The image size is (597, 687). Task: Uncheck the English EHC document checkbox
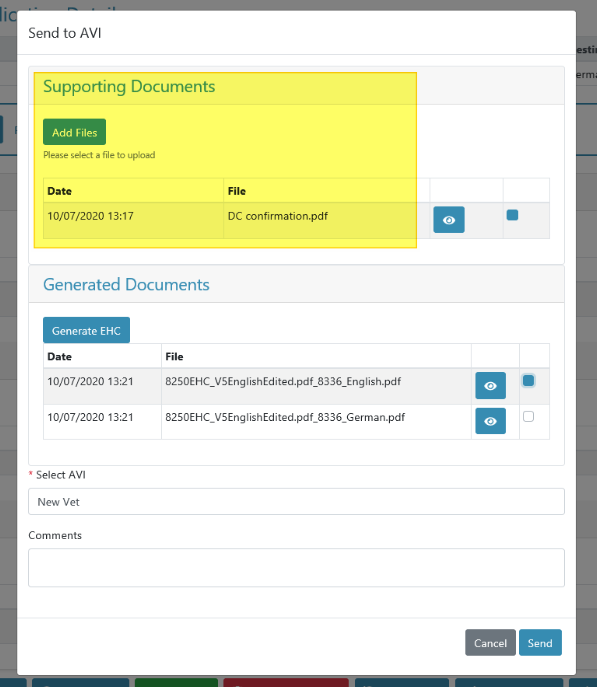tap(528, 380)
